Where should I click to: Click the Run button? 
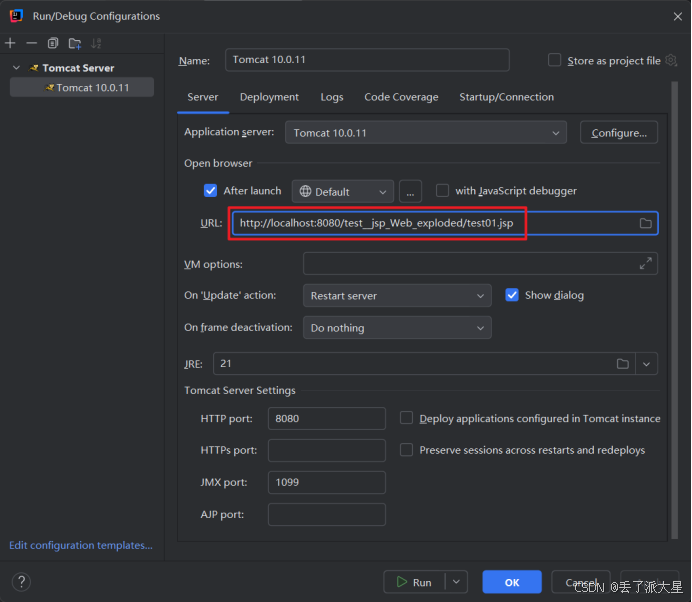pyautogui.click(x=414, y=582)
